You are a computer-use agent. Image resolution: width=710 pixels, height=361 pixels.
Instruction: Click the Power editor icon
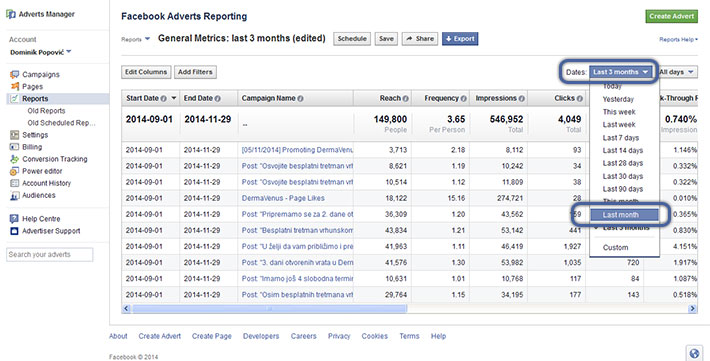[14, 171]
